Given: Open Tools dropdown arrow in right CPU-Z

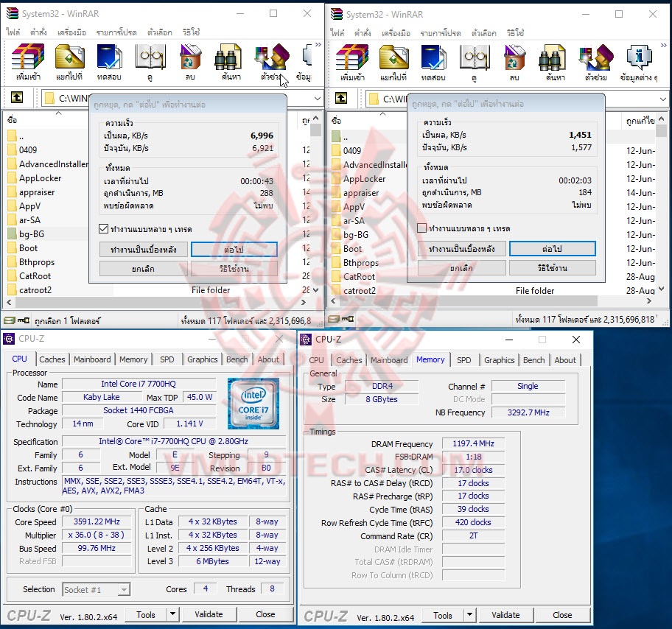Looking at the screenshot, I should click(469, 615).
